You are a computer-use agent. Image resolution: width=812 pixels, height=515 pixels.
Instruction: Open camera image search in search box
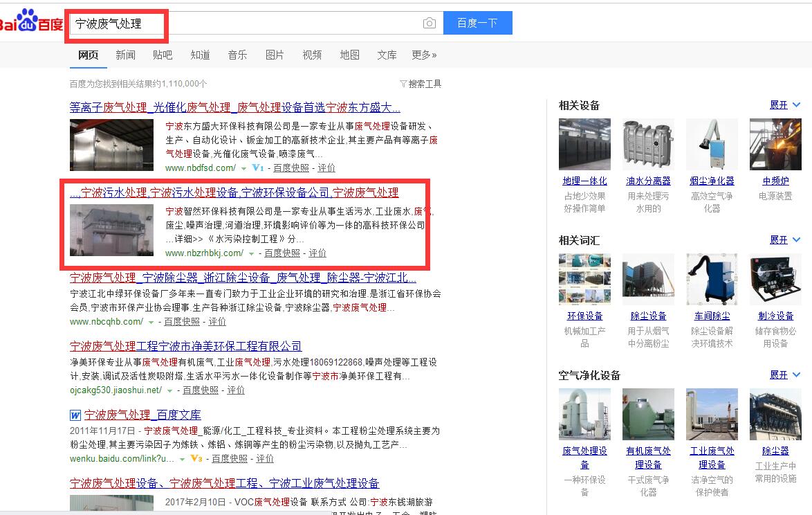coord(430,24)
